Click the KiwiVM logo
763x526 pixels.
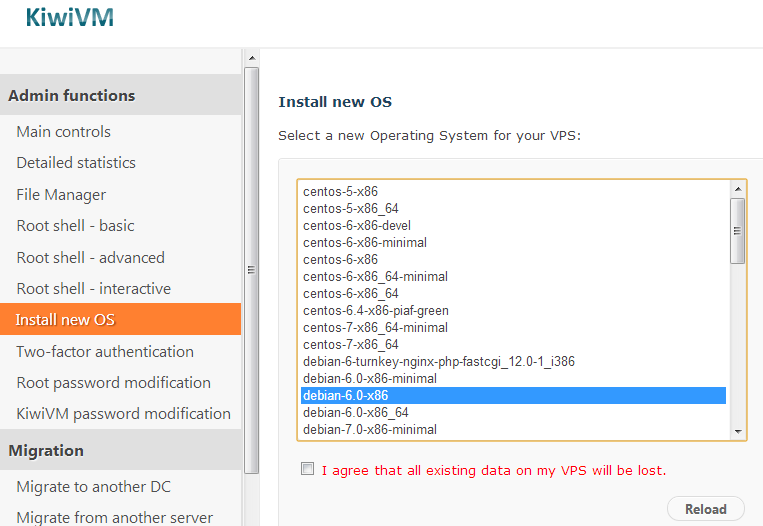[x=70, y=18]
